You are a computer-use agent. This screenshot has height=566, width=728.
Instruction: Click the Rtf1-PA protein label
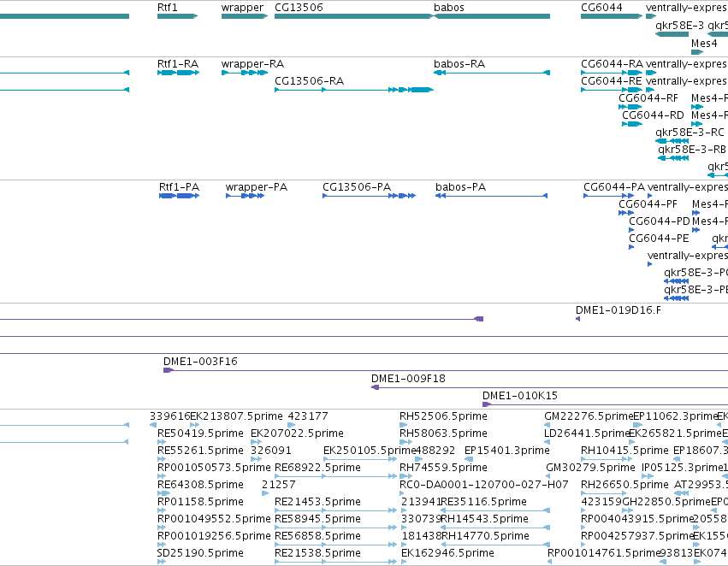pos(179,187)
